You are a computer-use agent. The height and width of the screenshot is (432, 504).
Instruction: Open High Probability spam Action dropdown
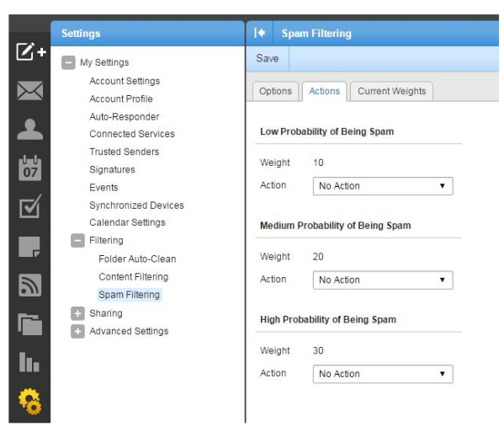pyautogui.click(x=383, y=374)
